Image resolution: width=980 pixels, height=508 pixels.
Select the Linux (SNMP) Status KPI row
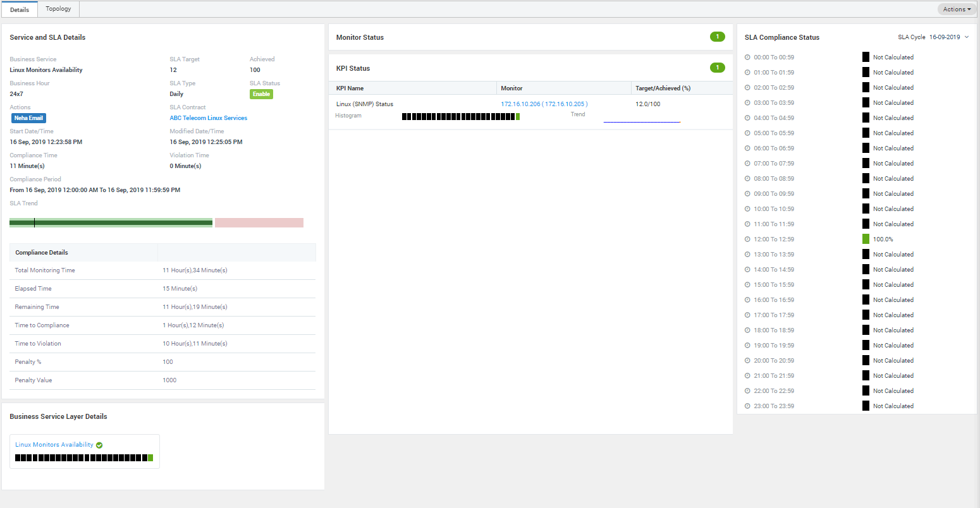click(x=530, y=112)
